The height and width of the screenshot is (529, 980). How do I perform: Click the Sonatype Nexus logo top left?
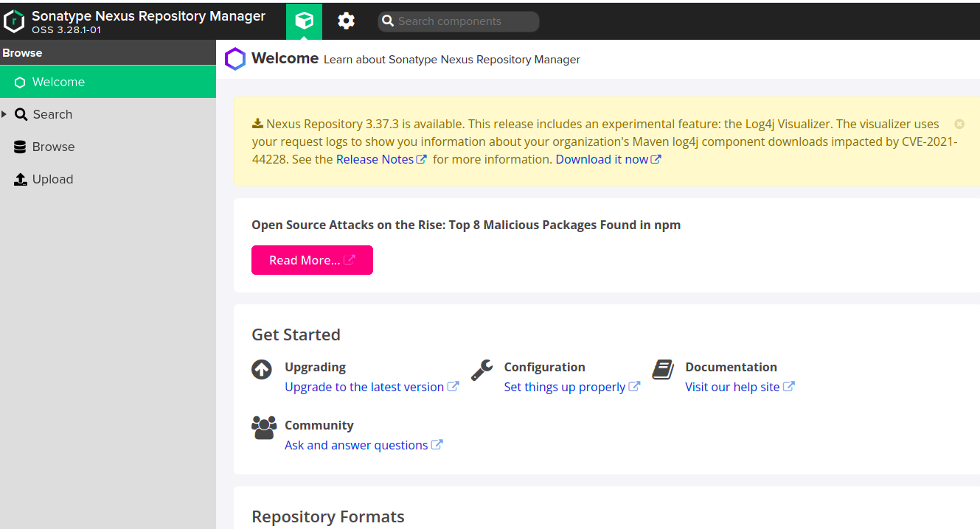(13, 21)
